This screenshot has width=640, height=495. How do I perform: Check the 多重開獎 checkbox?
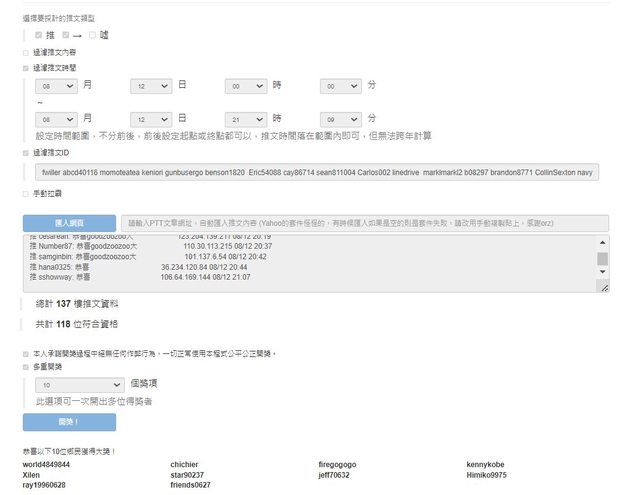[x=26, y=367]
